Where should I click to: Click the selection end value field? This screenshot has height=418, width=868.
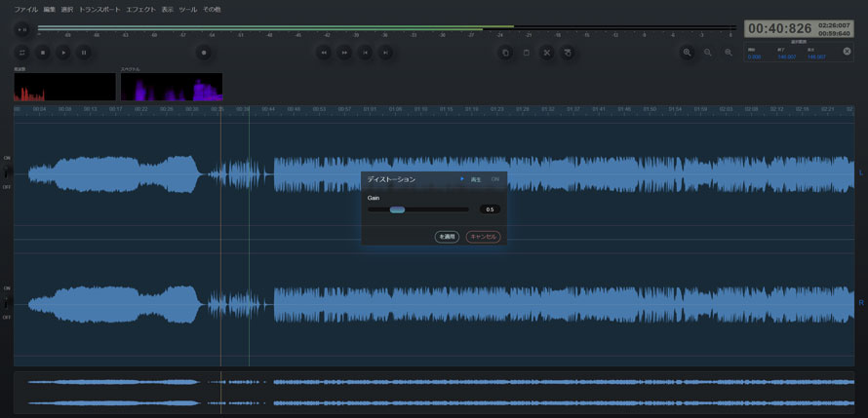(x=787, y=57)
